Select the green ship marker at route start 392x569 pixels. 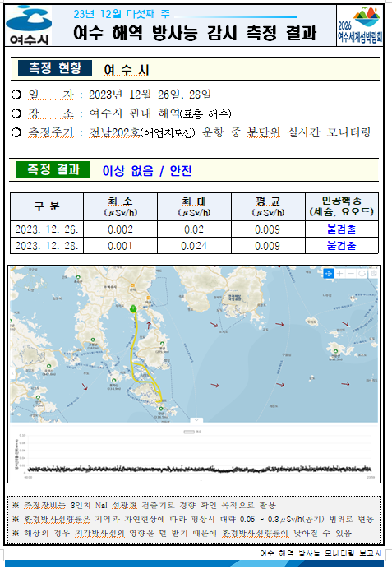coord(133,309)
